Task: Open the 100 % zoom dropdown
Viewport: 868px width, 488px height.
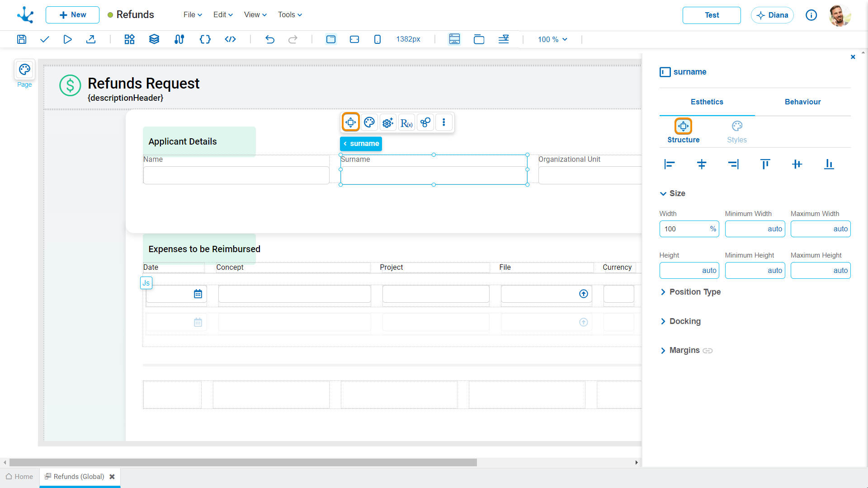Action: pyautogui.click(x=552, y=39)
